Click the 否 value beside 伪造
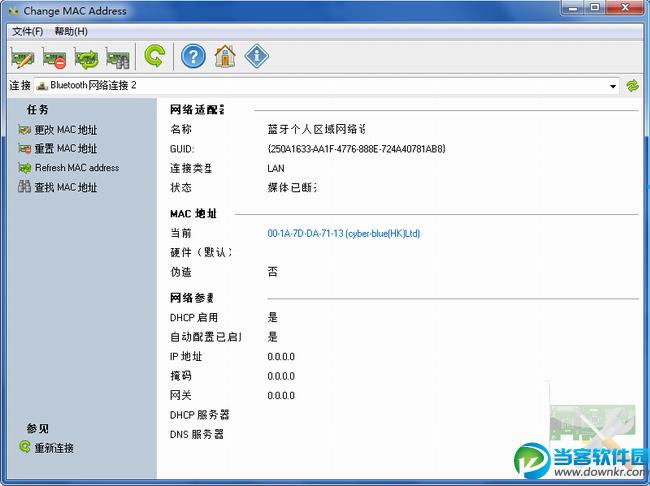 272,272
